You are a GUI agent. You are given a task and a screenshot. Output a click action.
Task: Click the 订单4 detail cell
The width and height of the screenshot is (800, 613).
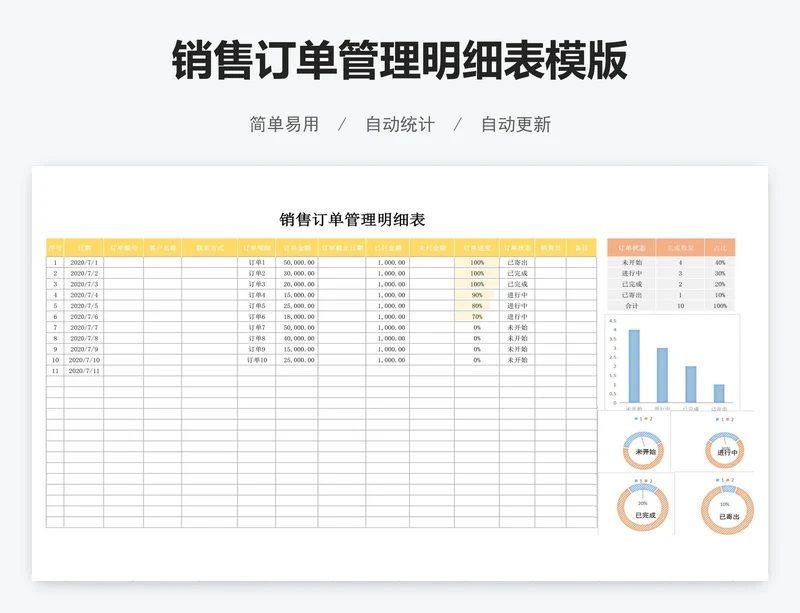tap(257, 295)
